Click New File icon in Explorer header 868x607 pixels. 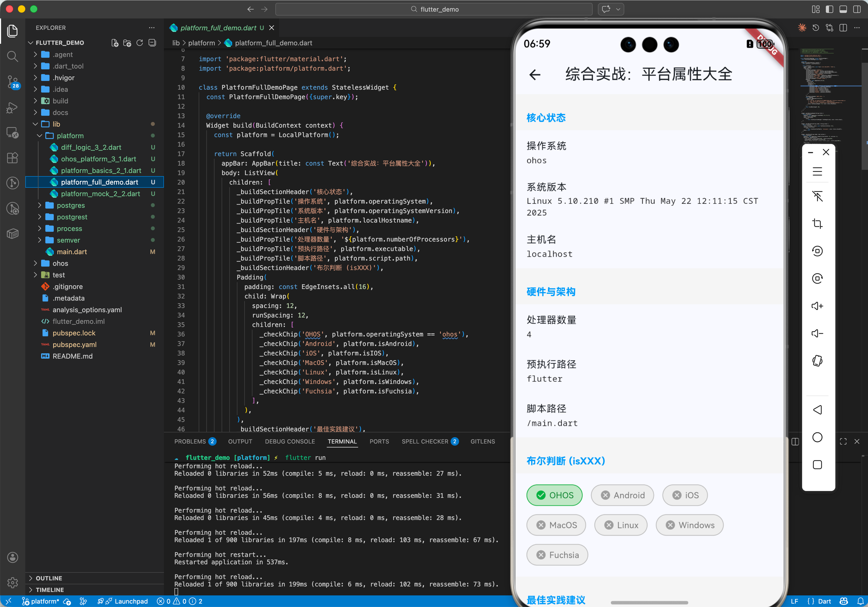click(115, 43)
